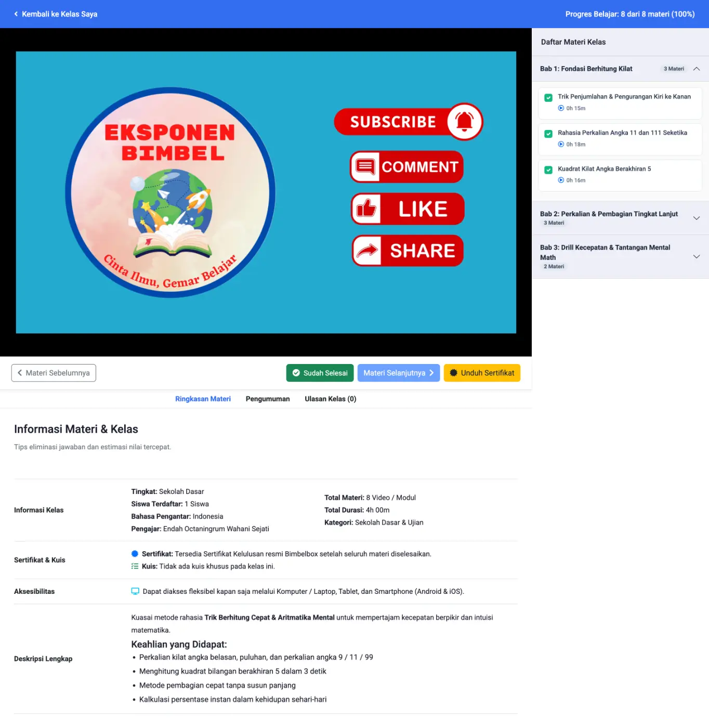Screen dimensions: 709x728
Task: Click Siswa Terdaftar: 1 Siswa text
Action: coord(170,504)
